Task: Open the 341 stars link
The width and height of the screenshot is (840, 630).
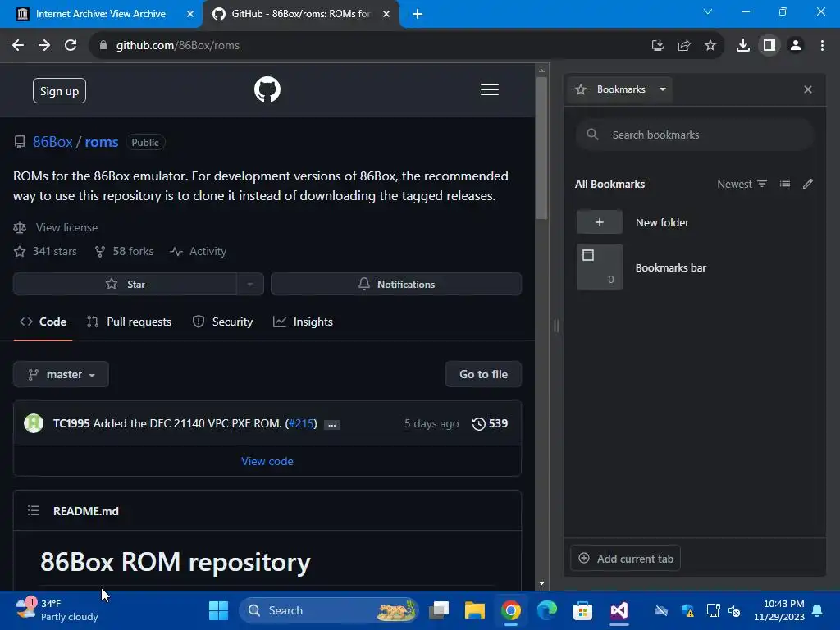Action: click(x=46, y=251)
